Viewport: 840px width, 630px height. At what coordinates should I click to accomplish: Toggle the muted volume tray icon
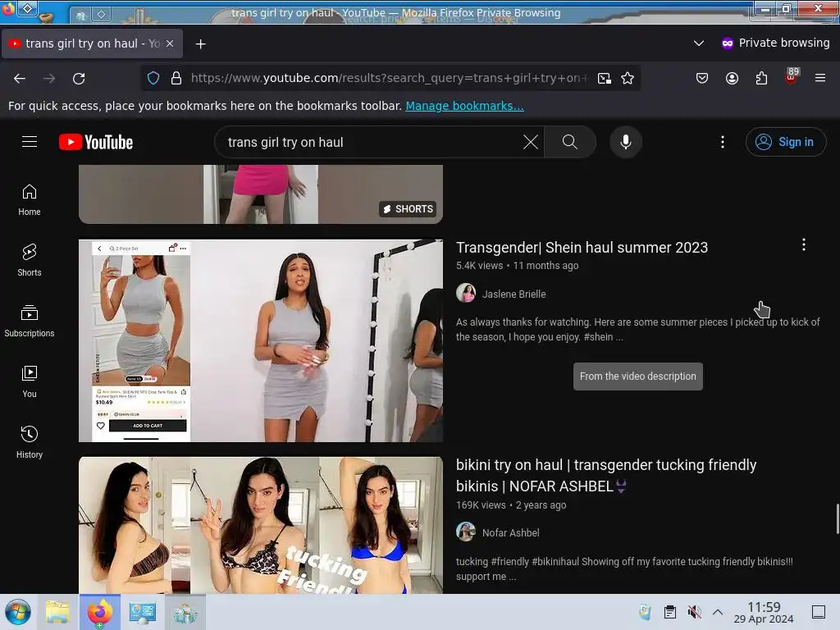(694, 612)
